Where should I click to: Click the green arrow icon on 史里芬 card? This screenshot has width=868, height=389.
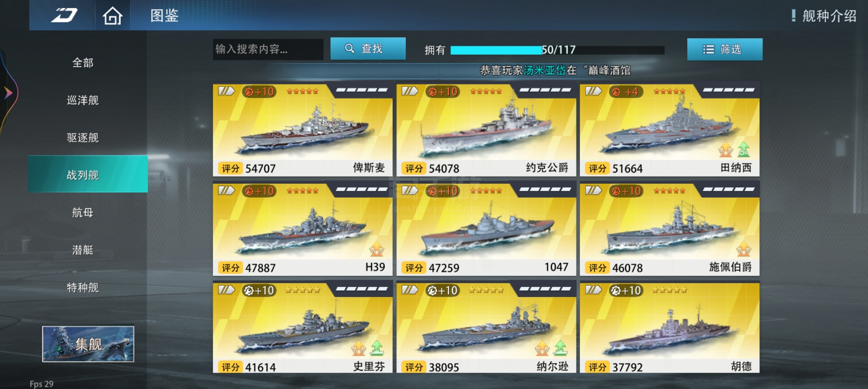coord(377,348)
